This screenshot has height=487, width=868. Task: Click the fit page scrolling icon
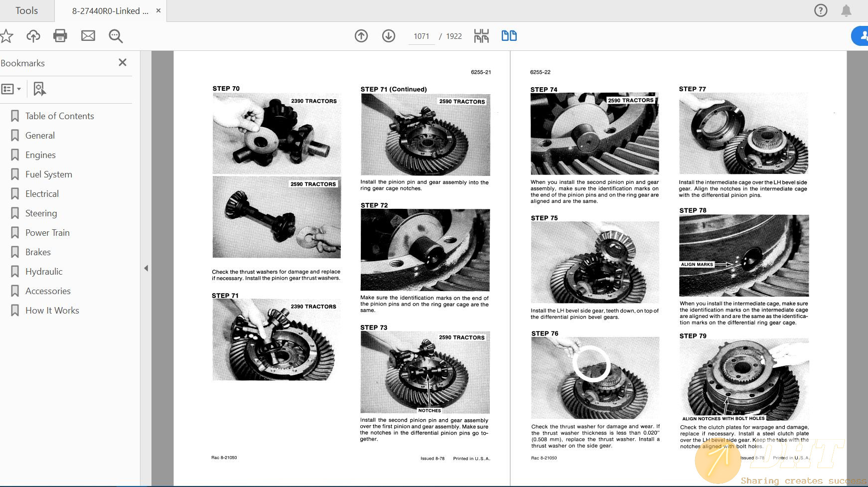pos(481,36)
